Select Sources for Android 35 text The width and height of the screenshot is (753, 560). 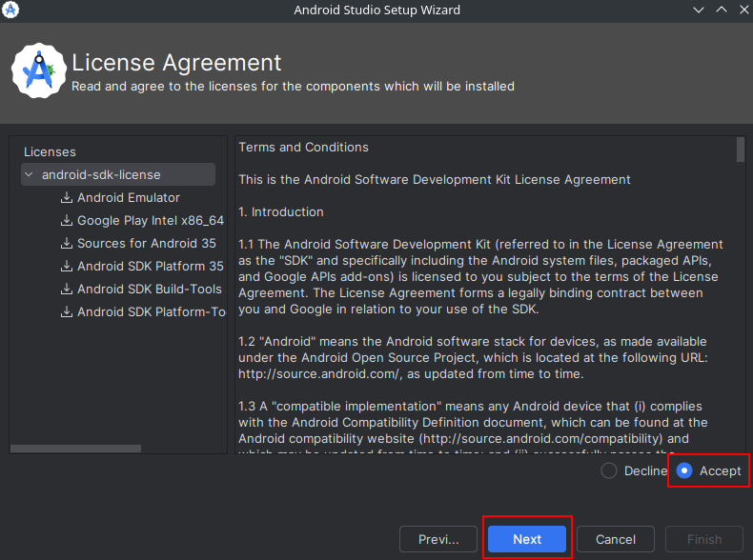[147, 243]
